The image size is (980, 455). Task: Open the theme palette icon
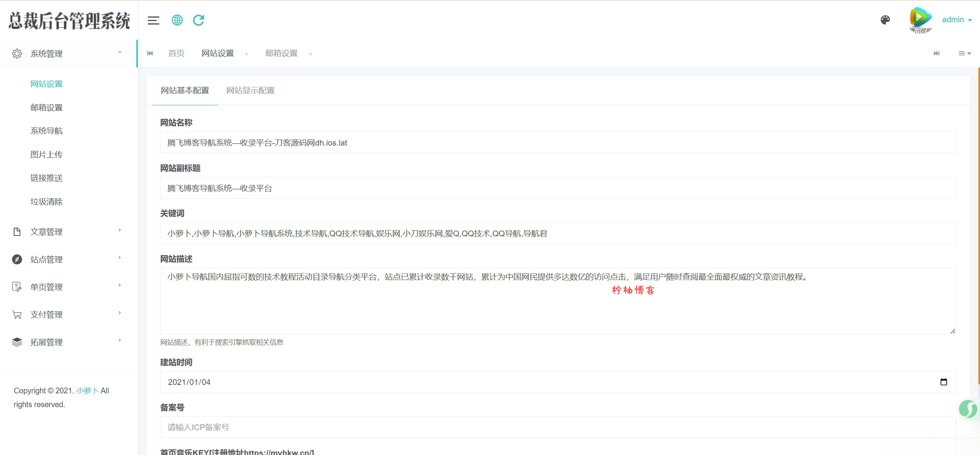point(885,20)
